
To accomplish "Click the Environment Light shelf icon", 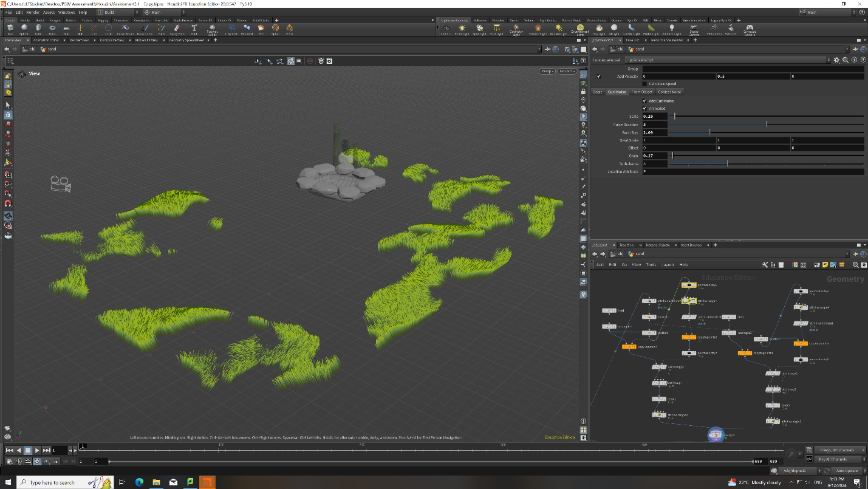I will tap(581, 29).
